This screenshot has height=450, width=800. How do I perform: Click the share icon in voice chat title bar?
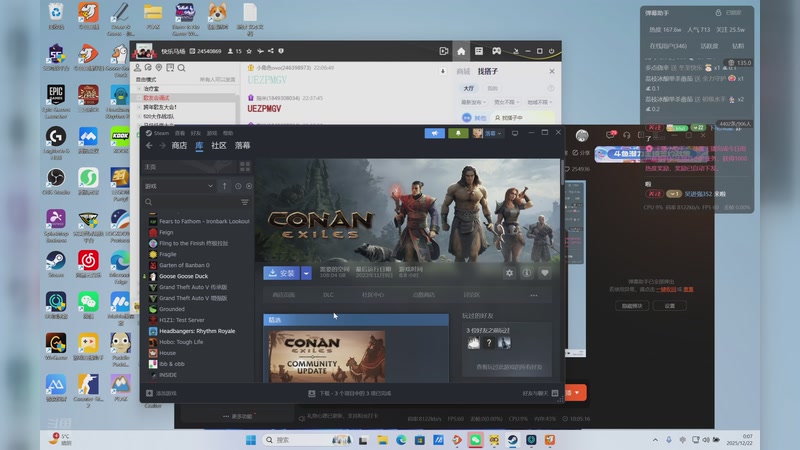point(271,51)
